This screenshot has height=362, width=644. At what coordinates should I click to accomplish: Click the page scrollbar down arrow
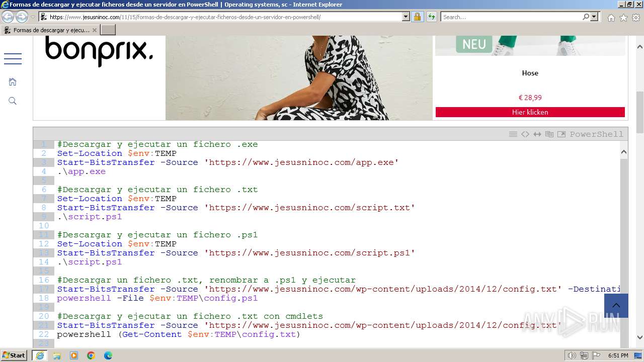(640, 338)
